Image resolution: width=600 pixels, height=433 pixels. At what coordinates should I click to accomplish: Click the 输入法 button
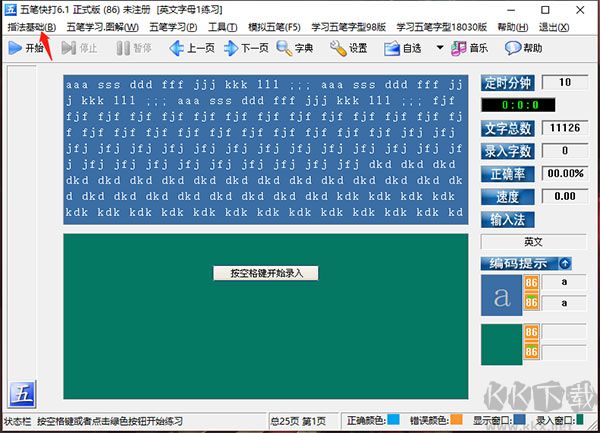508,220
